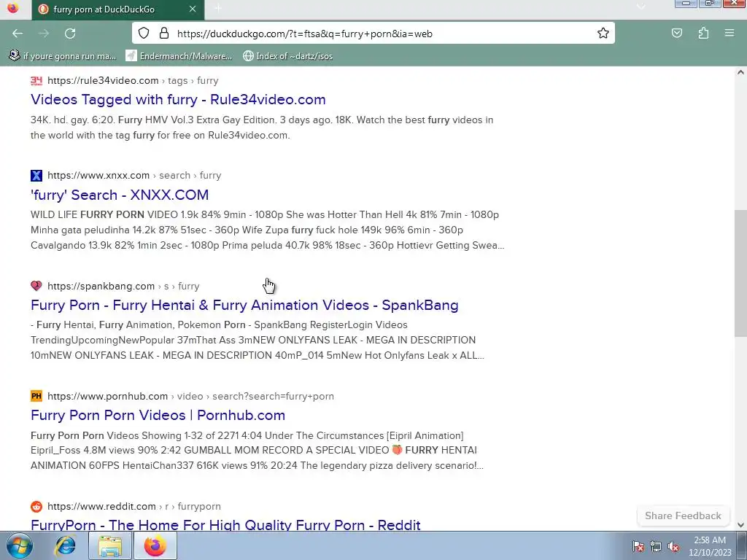Open Windows Explorer folder in taskbar
747x560 pixels.
pos(110,545)
